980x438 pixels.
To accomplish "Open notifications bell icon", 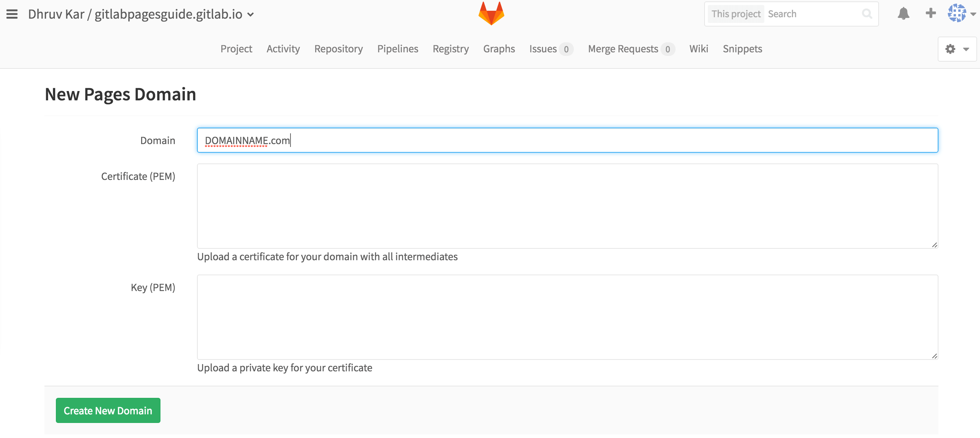I will pyautogui.click(x=903, y=14).
